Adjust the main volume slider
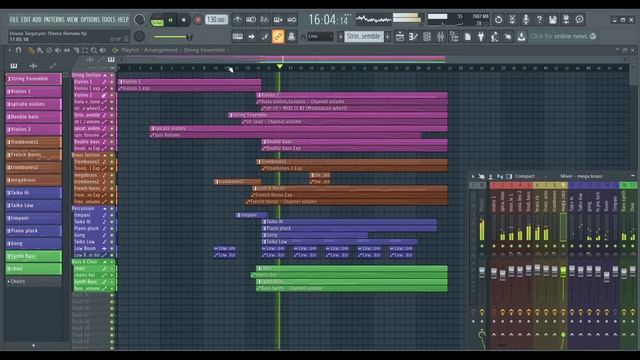 click(x=173, y=37)
